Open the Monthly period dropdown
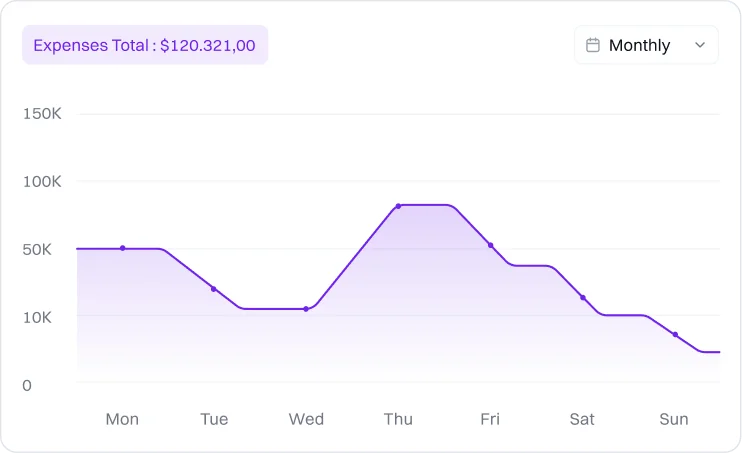The image size is (742, 453). point(646,45)
